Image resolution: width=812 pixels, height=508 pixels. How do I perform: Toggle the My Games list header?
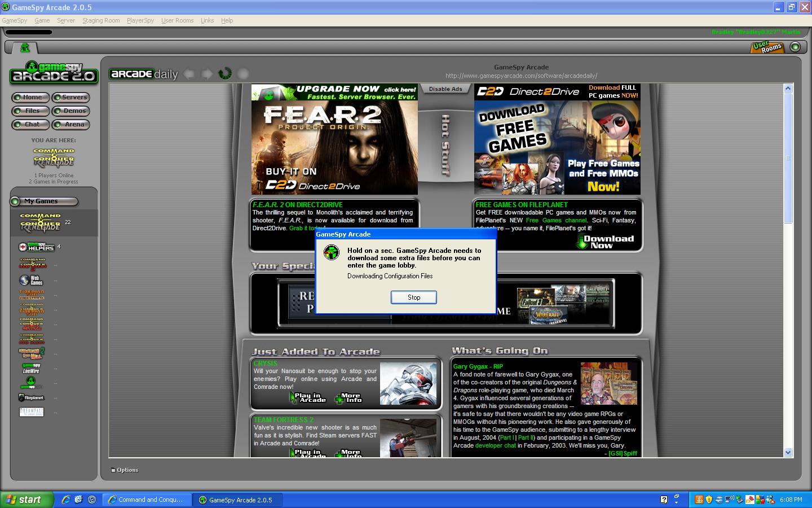point(43,201)
